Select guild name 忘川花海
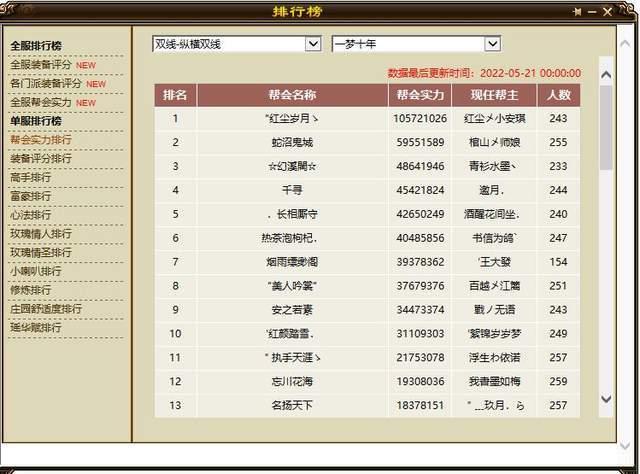The image size is (640, 474). (292, 382)
